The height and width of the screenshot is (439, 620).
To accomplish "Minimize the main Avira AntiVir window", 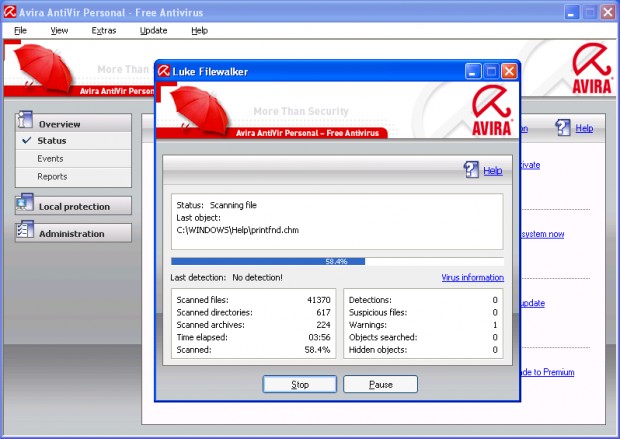I will point(571,12).
